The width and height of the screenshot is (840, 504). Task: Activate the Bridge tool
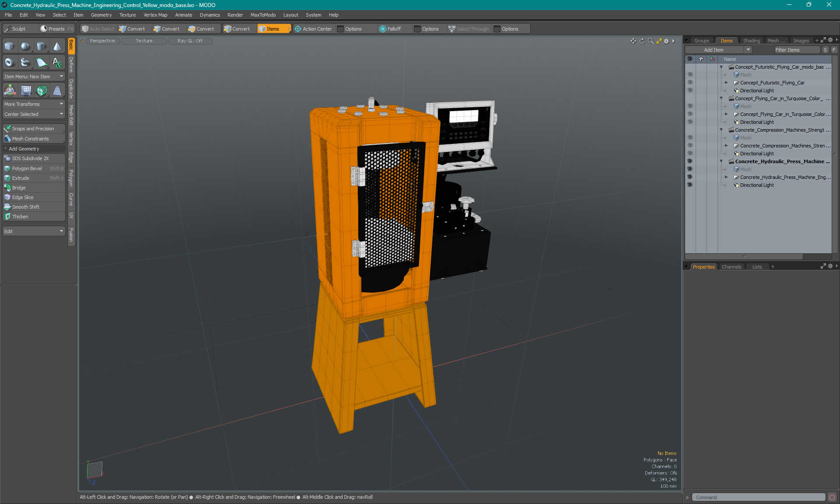click(x=34, y=188)
